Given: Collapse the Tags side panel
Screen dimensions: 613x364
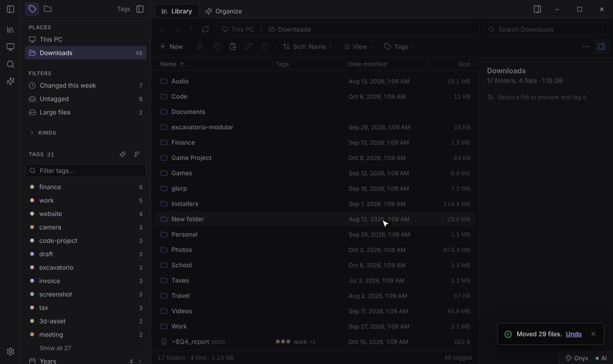Looking at the screenshot, I should tap(140, 9).
